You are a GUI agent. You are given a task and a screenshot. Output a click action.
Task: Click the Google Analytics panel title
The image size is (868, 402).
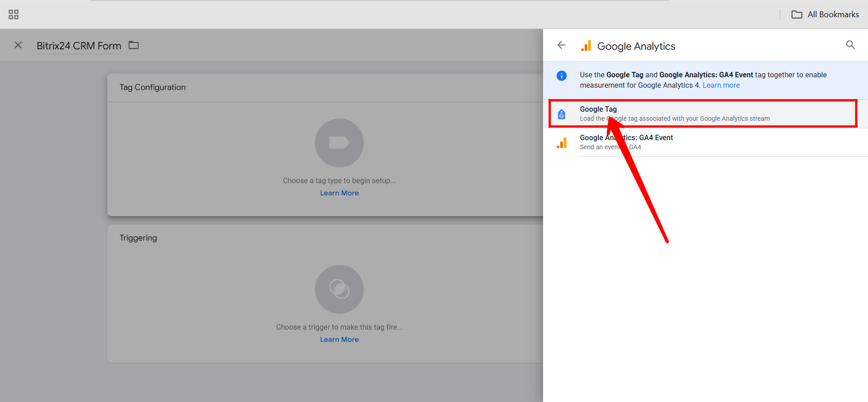pyautogui.click(x=636, y=46)
